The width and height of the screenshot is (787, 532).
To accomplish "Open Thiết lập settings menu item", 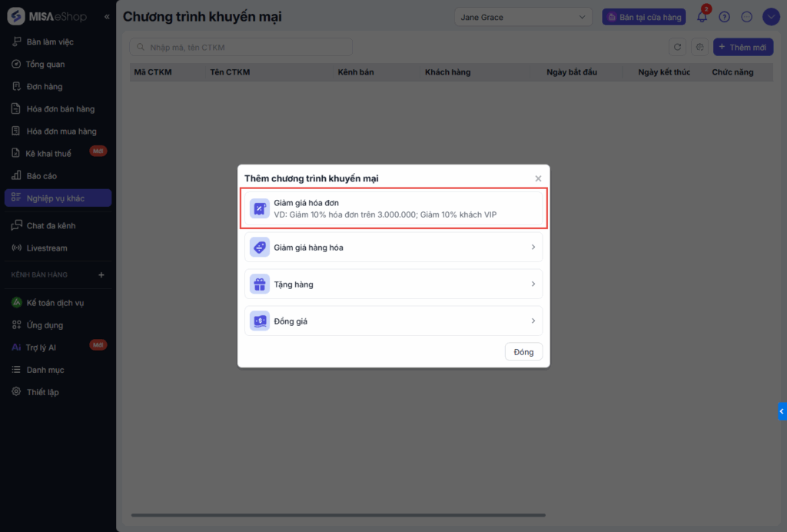I will [x=42, y=392].
